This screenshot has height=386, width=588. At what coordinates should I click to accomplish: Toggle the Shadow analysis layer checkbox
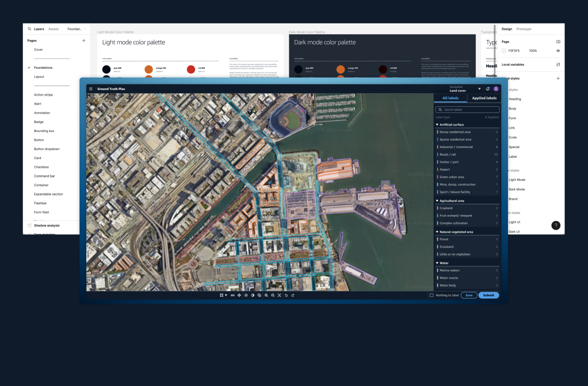[30, 226]
